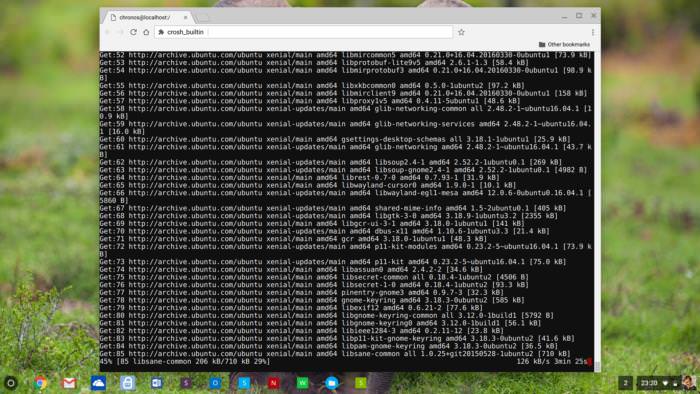700x394 pixels.
Task: Click the extension puzzle icon in the address bar
Action: pyautogui.click(x=161, y=32)
